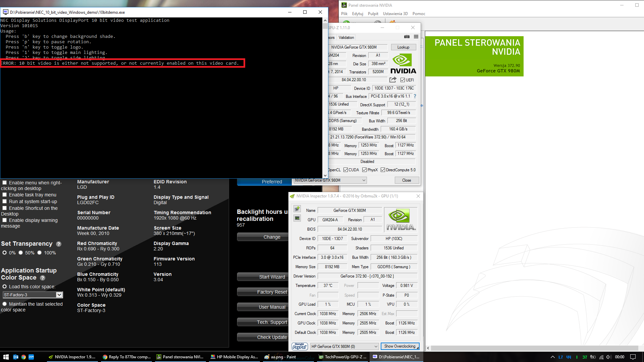This screenshot has width=644, height=362.
Task: Open the volume icon in the system tray
Action: click(x=609, y=357)
